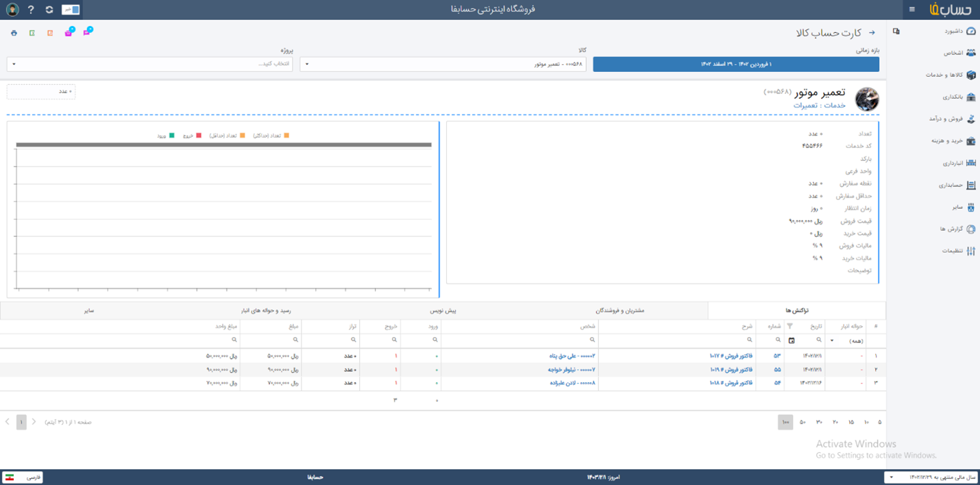Select the رسید و حواله های انبار tab
980x485 pixels.
(266, 310)
